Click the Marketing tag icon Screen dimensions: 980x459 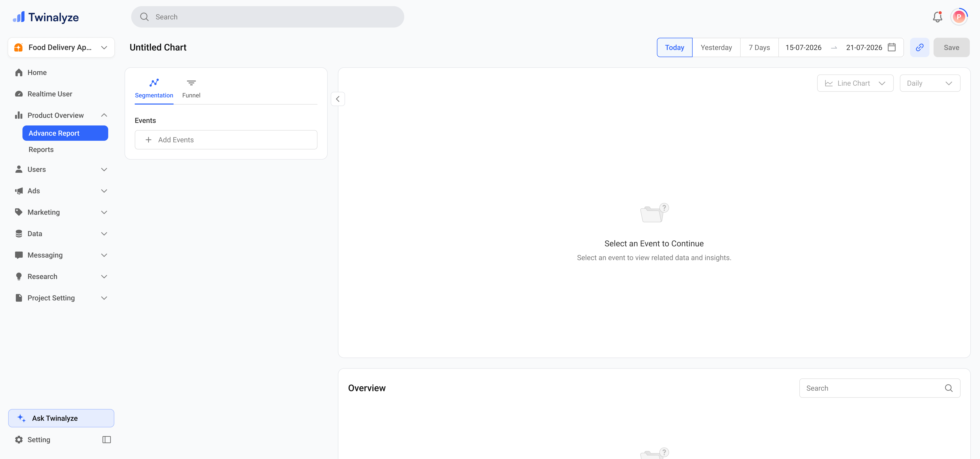[x=19, y=212]
